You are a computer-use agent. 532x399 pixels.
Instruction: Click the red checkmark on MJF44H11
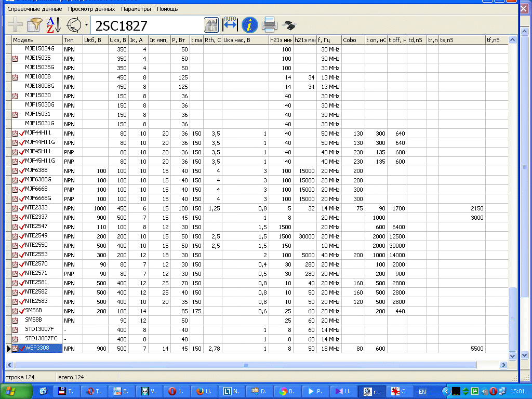click(22, 134)
